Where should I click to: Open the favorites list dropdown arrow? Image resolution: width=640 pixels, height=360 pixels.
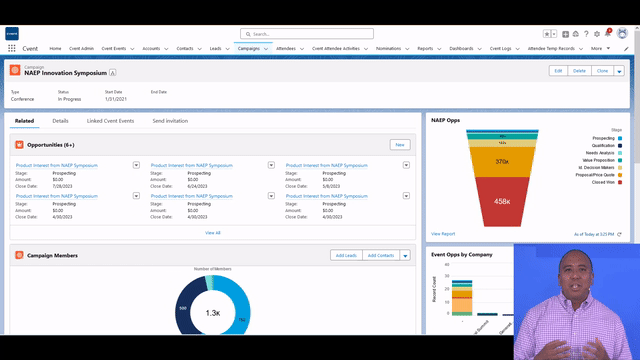[554, 34]
